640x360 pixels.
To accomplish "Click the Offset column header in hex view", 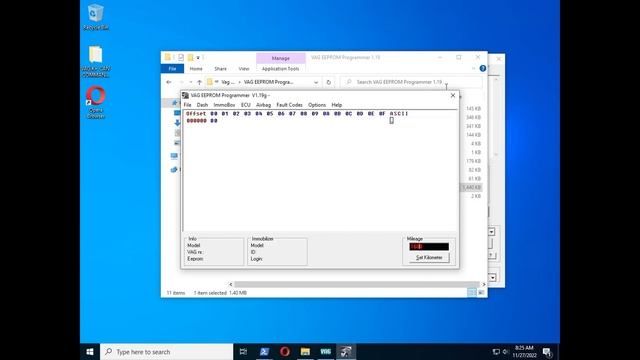I will (x=196, y=113).
